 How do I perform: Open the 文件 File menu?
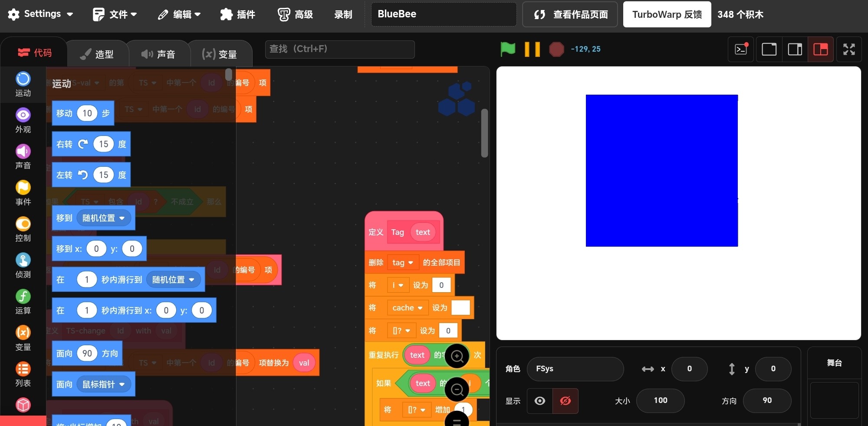coord(115,14)
